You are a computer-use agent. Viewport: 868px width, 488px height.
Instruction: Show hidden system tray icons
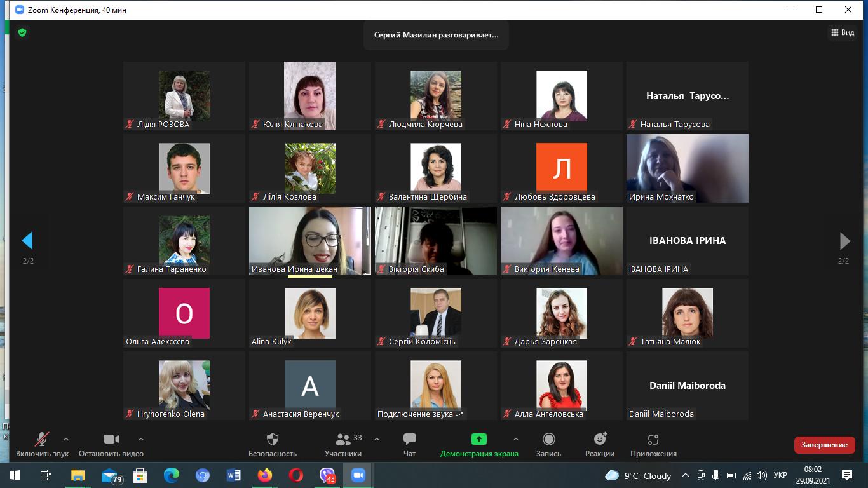[x=686, y=475]
